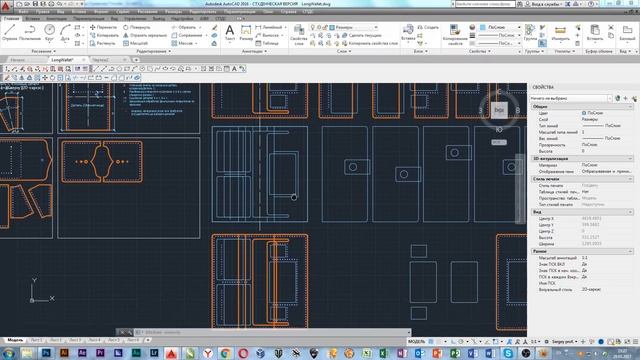
Task: Click Copy layer properties (Копировать свойства слоя)
Action: [x=369, y=43]
